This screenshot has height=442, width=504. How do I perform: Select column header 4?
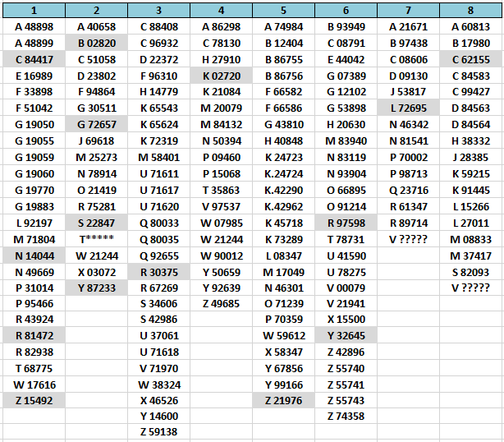tap(221, 11)
